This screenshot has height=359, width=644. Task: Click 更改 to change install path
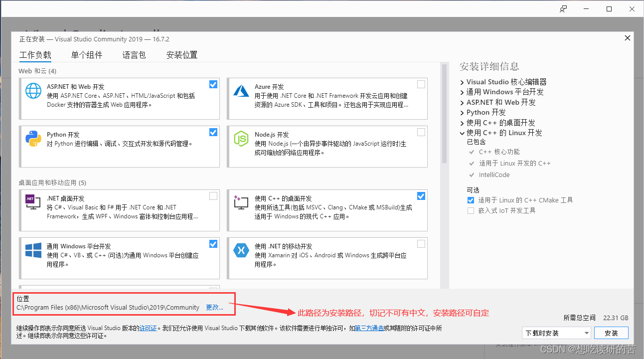click(x=214, y=307)
